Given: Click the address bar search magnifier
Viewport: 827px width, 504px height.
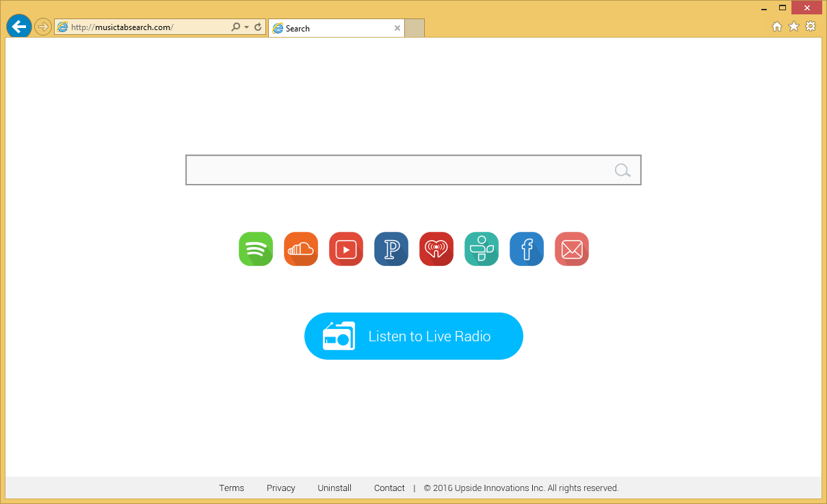Looking at the screenshot, I should pos(236,27).
